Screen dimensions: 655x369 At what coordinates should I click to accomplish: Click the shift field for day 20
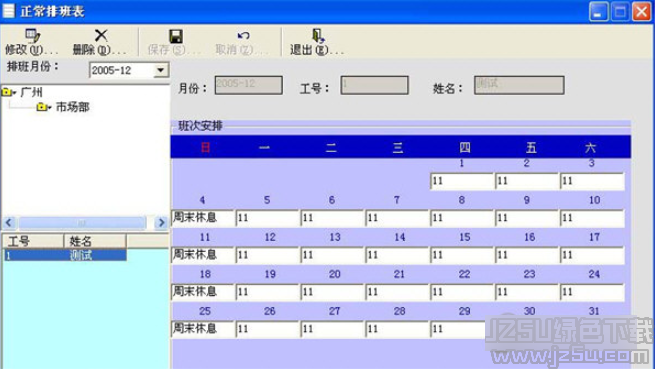[x=333, y=292]
